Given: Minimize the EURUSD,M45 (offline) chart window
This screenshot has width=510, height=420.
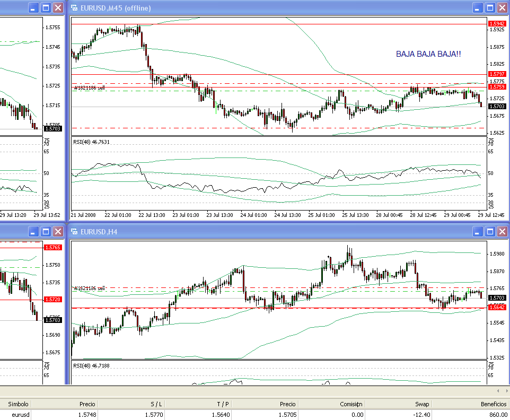Looking at the screenshot, I should click(478, 8).
